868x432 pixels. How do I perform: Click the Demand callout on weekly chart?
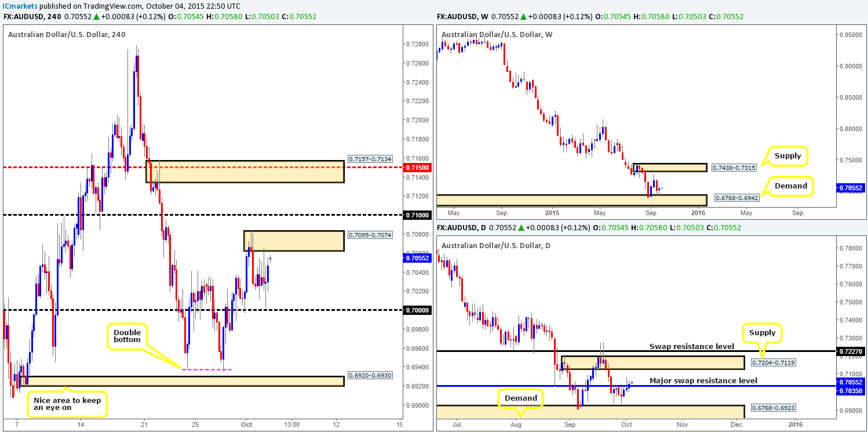coord(790,186)
